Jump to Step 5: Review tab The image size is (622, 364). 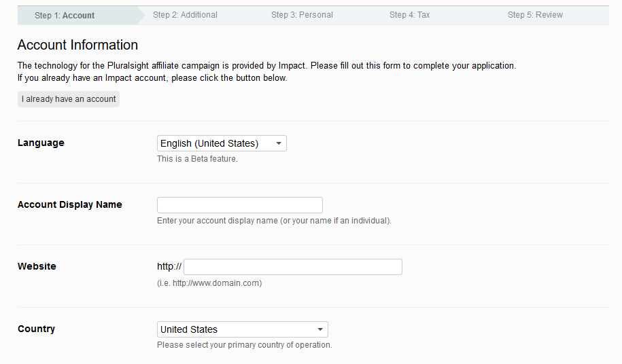click(535, 15)
